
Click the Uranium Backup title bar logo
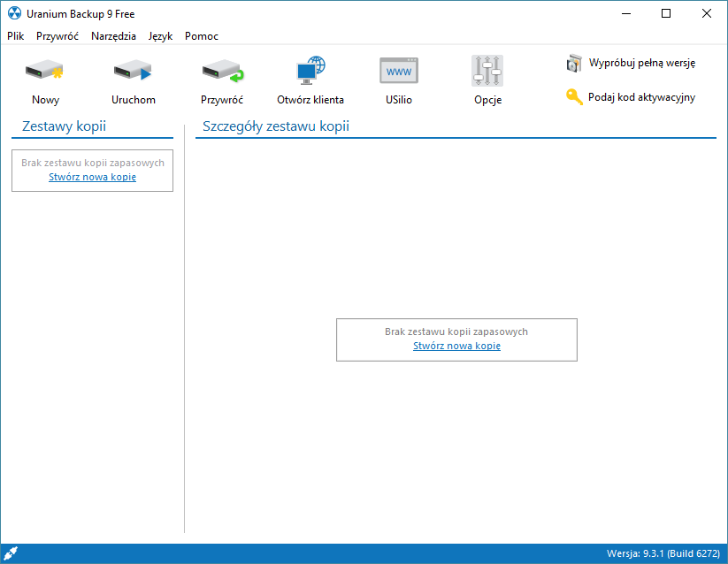(13, 14)
